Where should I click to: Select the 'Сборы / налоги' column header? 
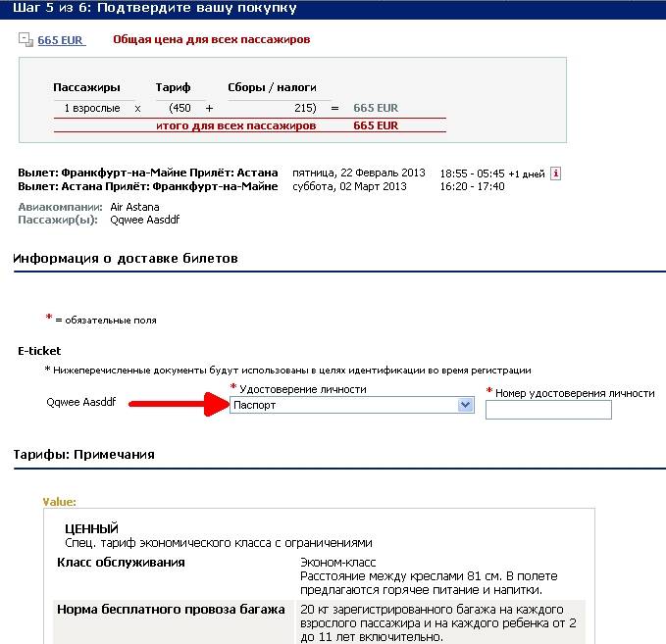272,87
